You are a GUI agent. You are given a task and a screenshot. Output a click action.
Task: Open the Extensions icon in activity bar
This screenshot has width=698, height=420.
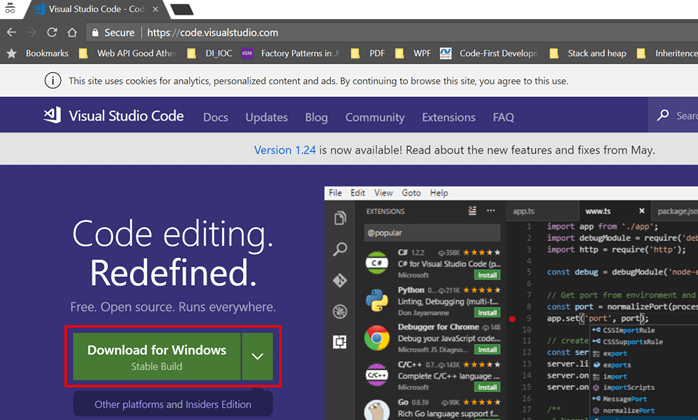[x=340, y=342]
